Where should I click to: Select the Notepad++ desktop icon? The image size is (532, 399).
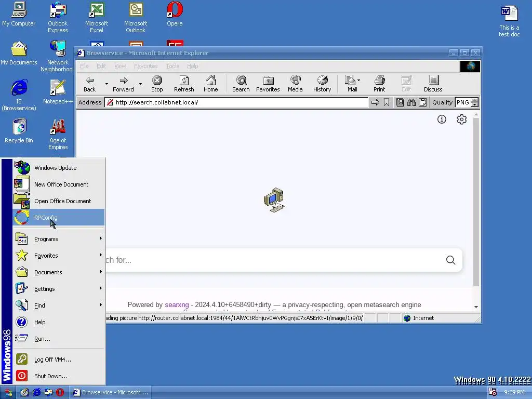(x=58, y=91)
